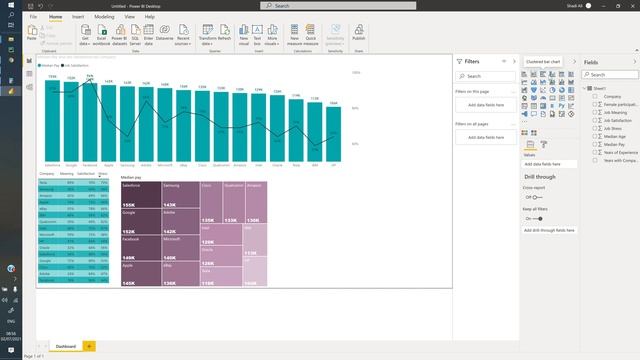The width and height of the screenshot is (640, 360).
Task: Select the Salesforce treemap tile
Action: coord(141,195)
